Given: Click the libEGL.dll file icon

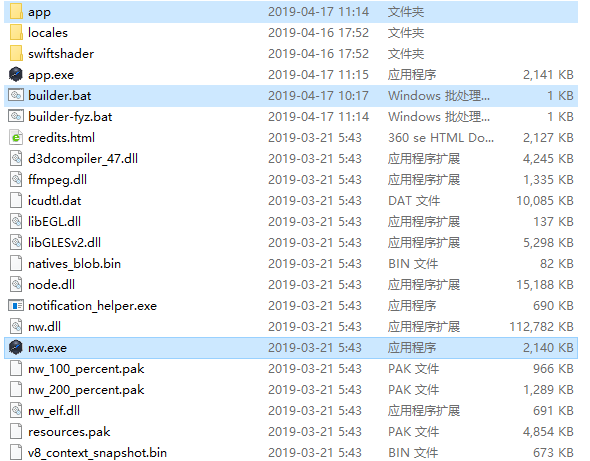Looking at the screenshot, I should 16,221.
